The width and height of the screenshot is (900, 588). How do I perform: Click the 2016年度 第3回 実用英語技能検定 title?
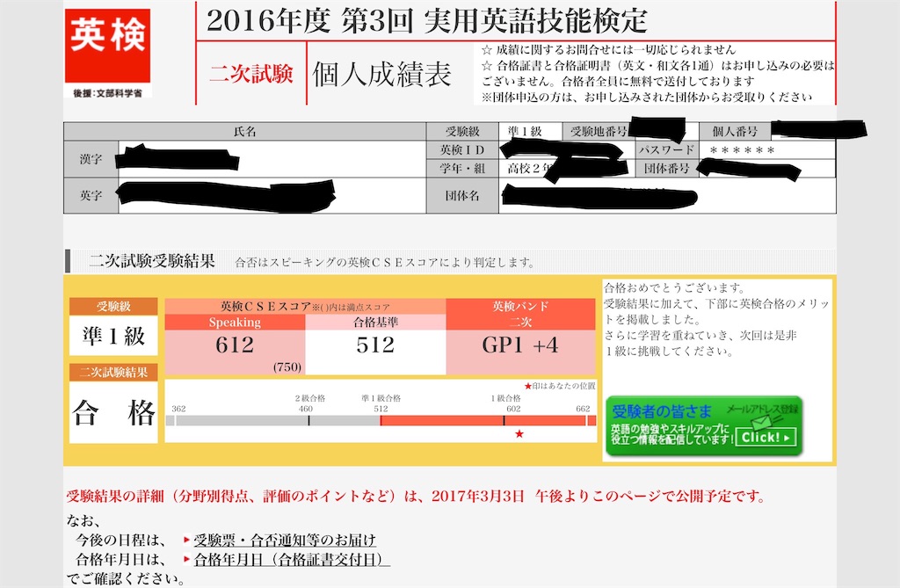click(427, 21)
